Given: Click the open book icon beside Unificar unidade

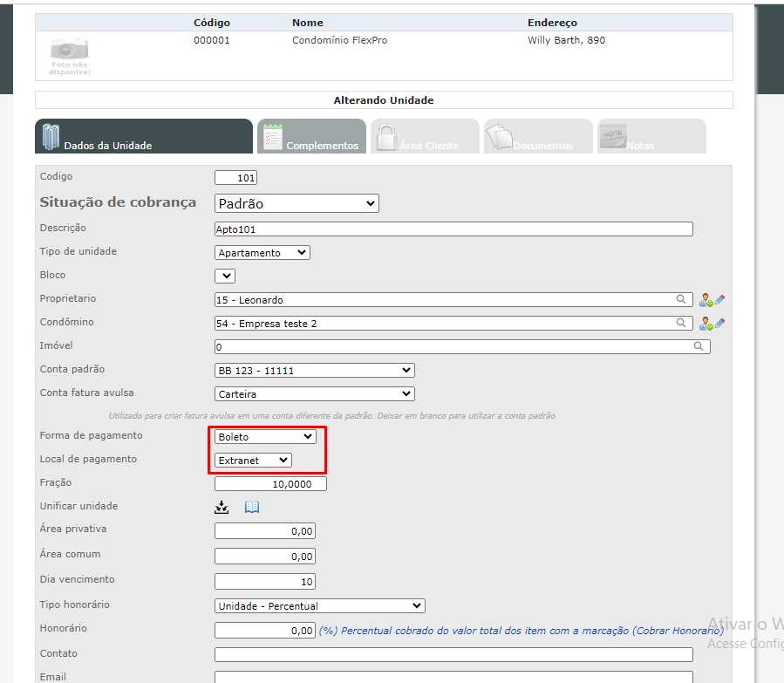Looking at the screenshot, I should [x=252, y=507].
